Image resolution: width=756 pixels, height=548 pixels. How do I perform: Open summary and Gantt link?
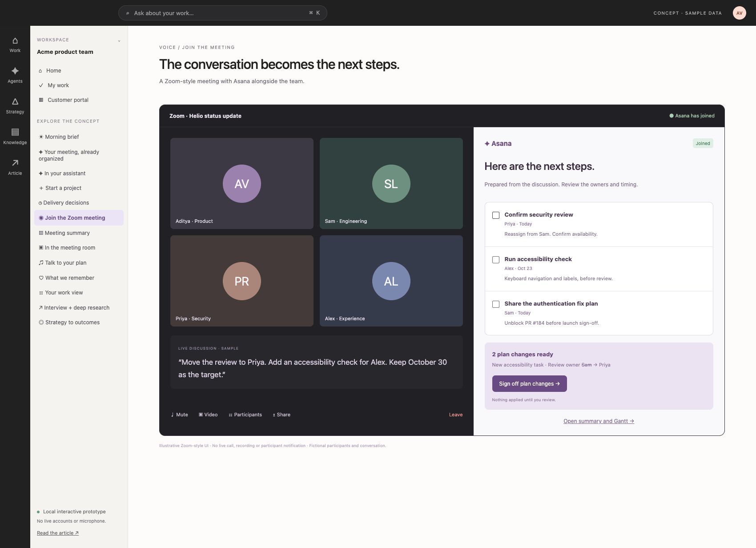coord(599,421)
